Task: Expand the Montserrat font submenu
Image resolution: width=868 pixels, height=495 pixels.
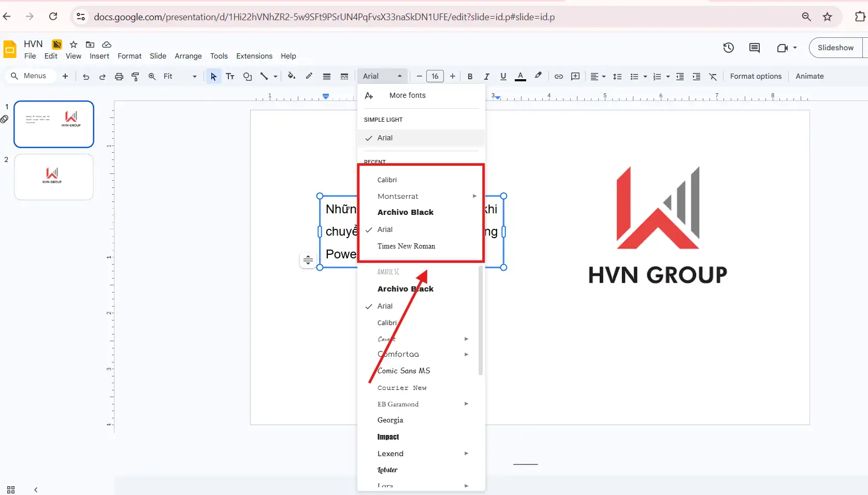Action: [473, 196]
